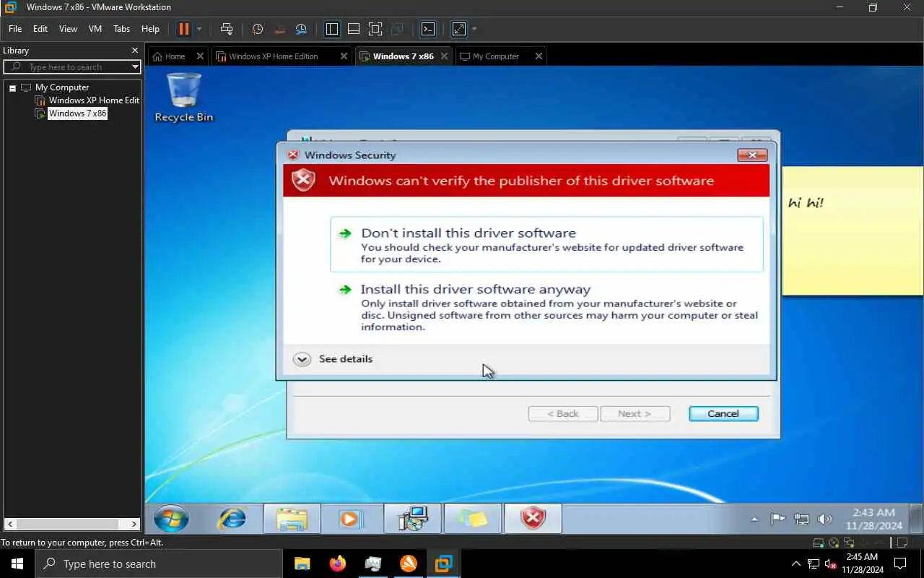The height and width of the screenshot is (578, 924).
Task: Close the Windows Security dialog
Action: coord(752,155)
